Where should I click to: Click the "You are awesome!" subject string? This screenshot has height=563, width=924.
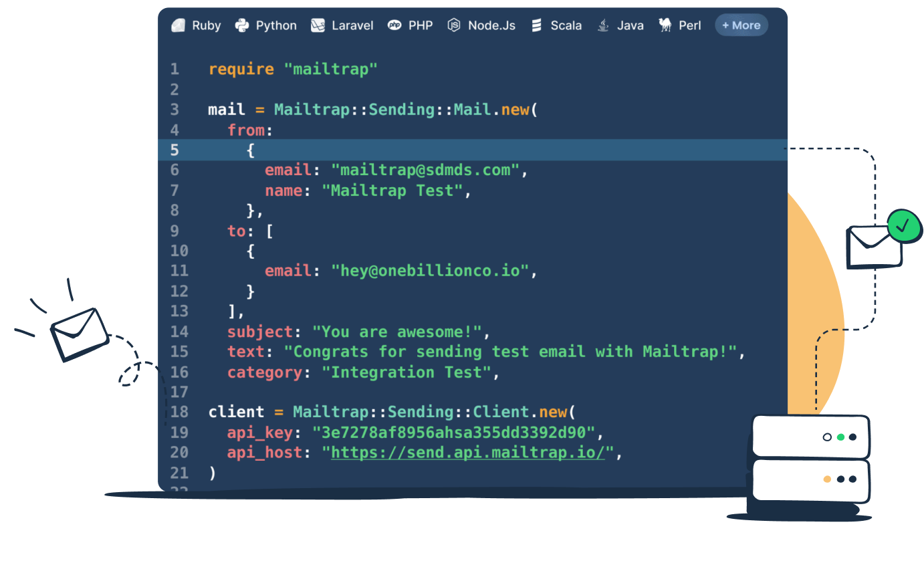pyautogui.click(x=397, y=332)
